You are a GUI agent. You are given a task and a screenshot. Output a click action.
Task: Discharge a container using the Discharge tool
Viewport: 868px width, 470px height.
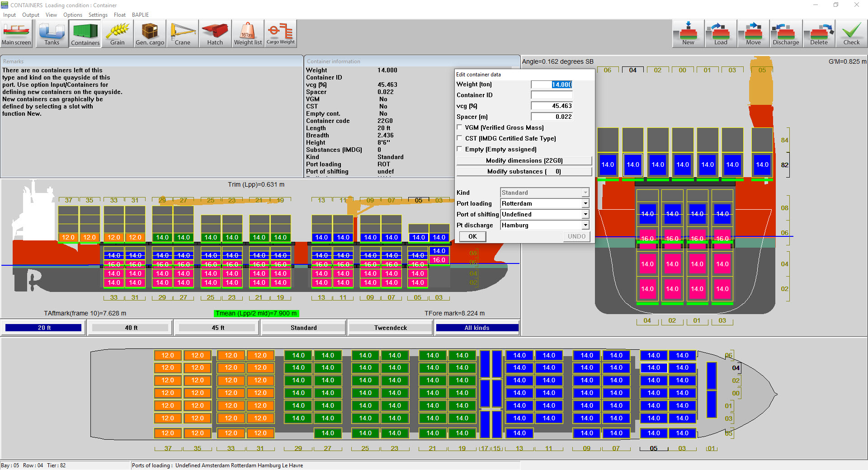(x=785, y=33)
